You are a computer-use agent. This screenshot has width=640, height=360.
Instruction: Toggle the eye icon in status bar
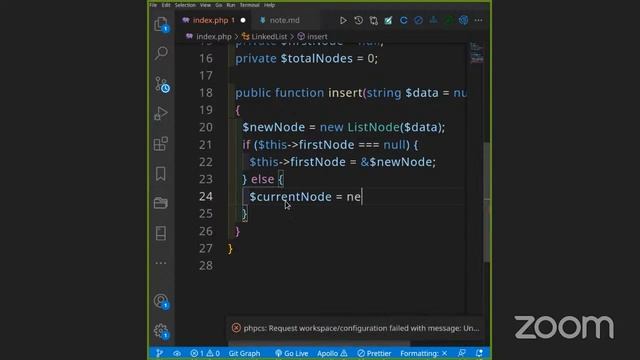177,353
